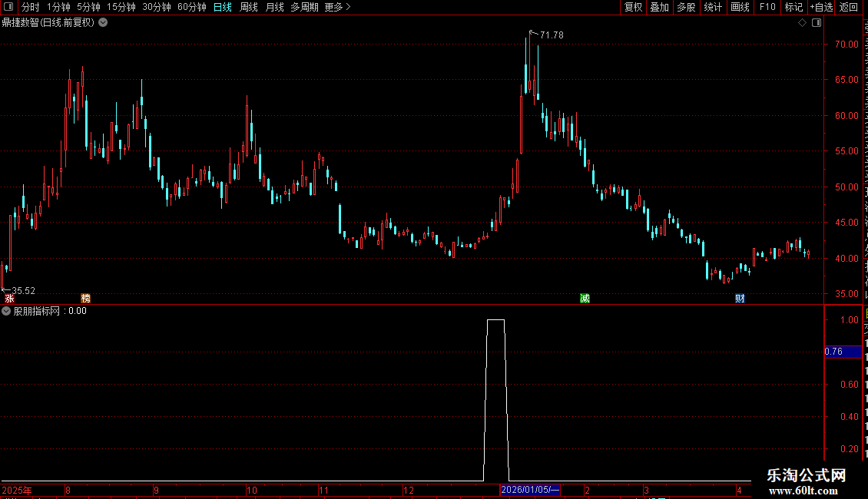
Task: Switch to the 5分钟 period tab
Action: [88, 7]
